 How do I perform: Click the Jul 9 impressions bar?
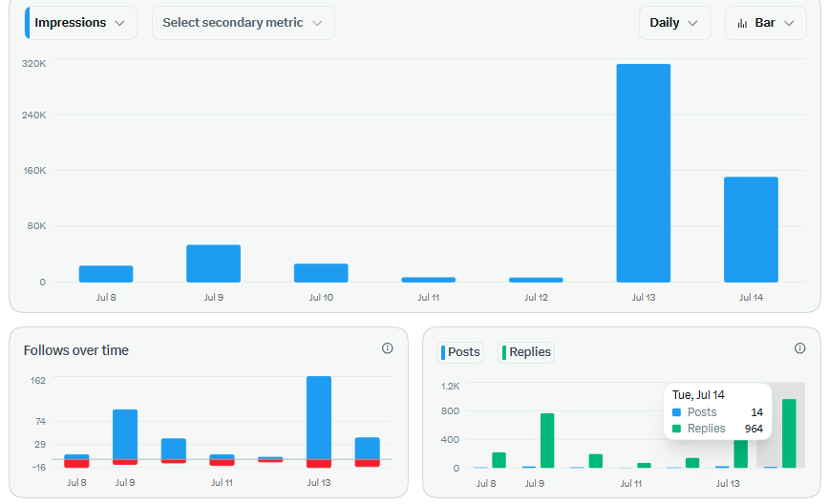pos(213,263)
